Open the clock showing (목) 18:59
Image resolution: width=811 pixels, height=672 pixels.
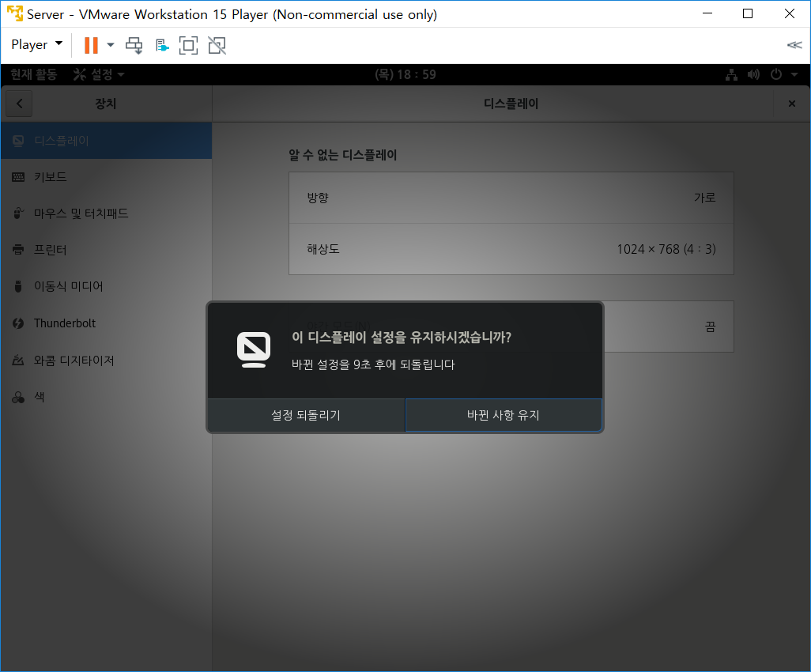coord(405,74)
